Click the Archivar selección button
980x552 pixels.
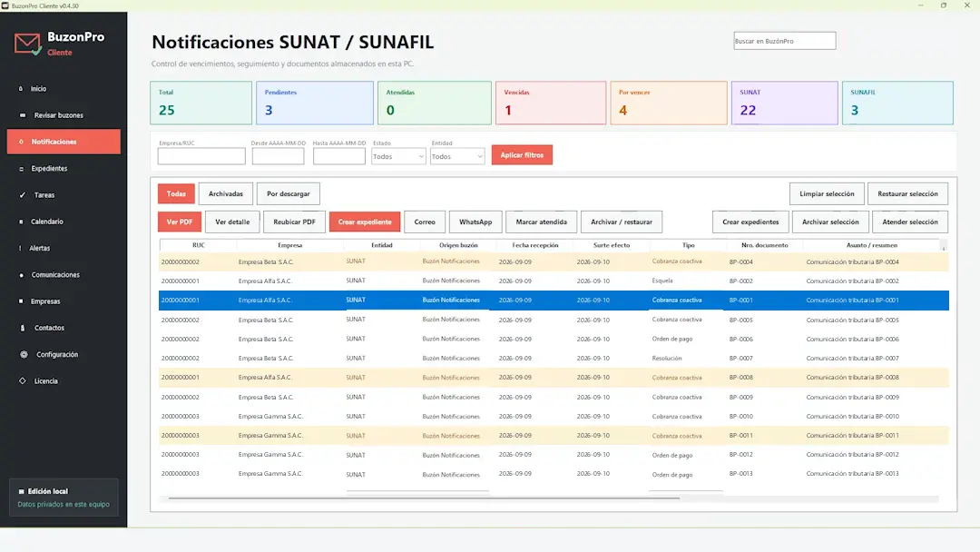tap(830, 222)
